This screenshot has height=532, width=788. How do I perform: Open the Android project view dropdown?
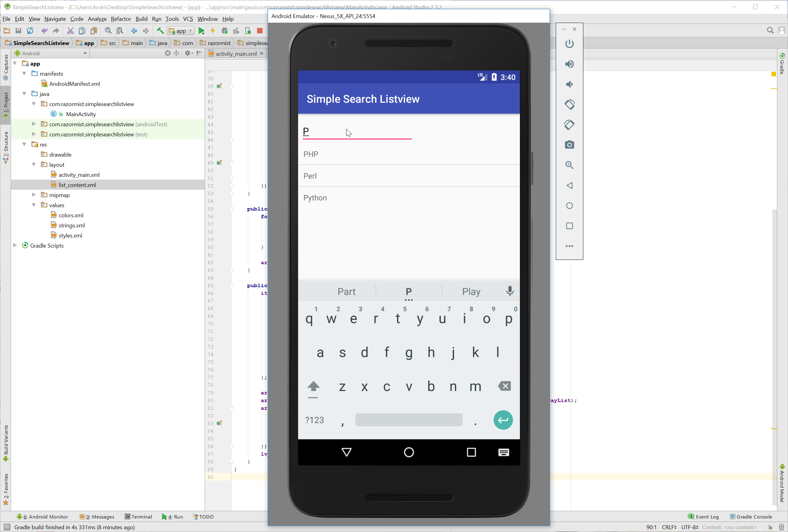[x=51, y=53]
